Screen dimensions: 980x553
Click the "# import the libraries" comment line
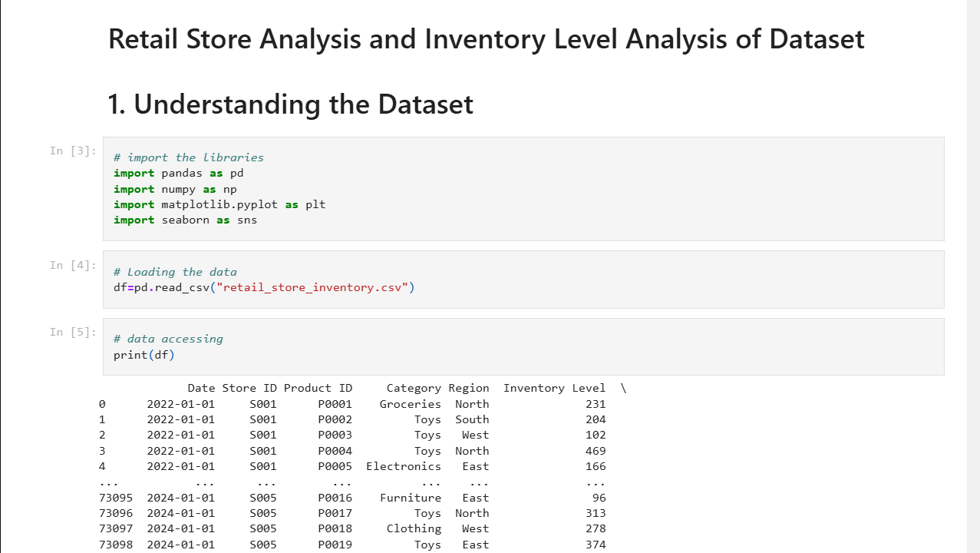188,157
